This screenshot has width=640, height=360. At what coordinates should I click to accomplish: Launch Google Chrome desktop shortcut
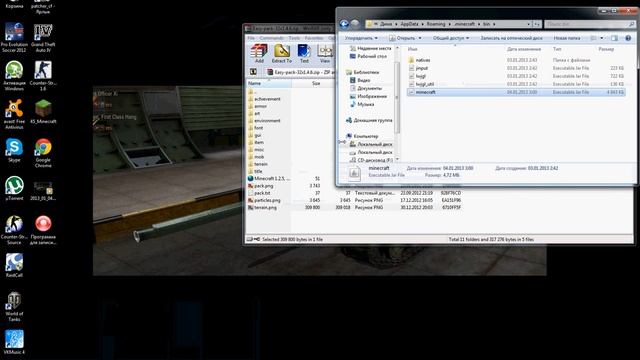43,153
